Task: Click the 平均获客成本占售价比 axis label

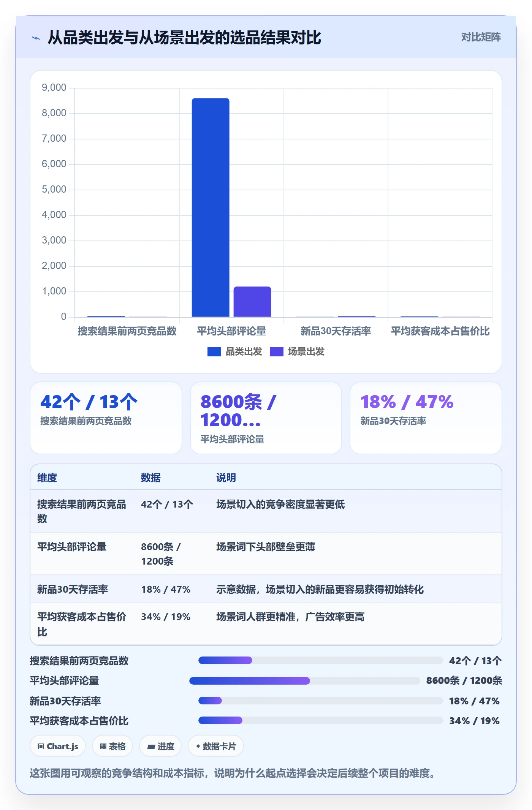Action: 440,331
